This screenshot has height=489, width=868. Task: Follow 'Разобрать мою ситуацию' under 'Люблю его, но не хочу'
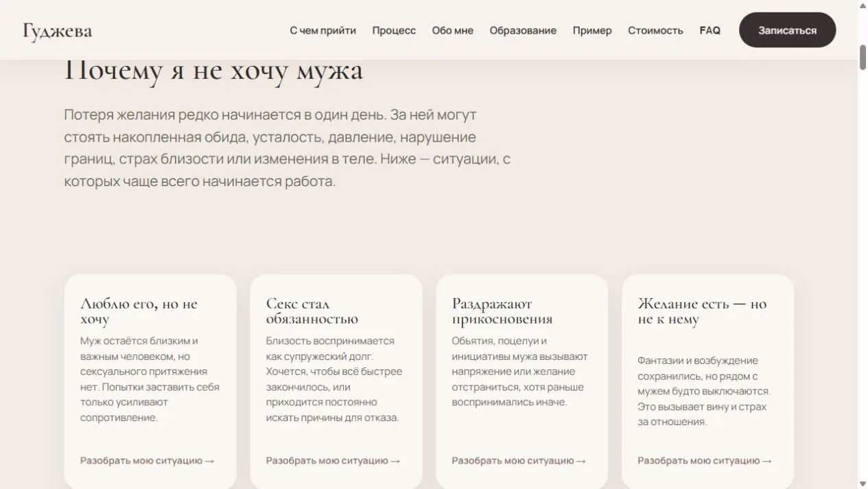pos(148,461)
